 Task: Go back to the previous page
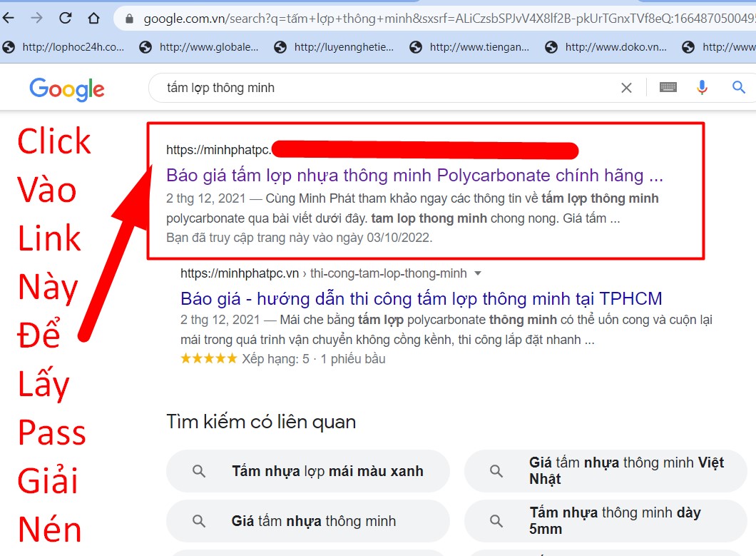[x=9, y=19]
